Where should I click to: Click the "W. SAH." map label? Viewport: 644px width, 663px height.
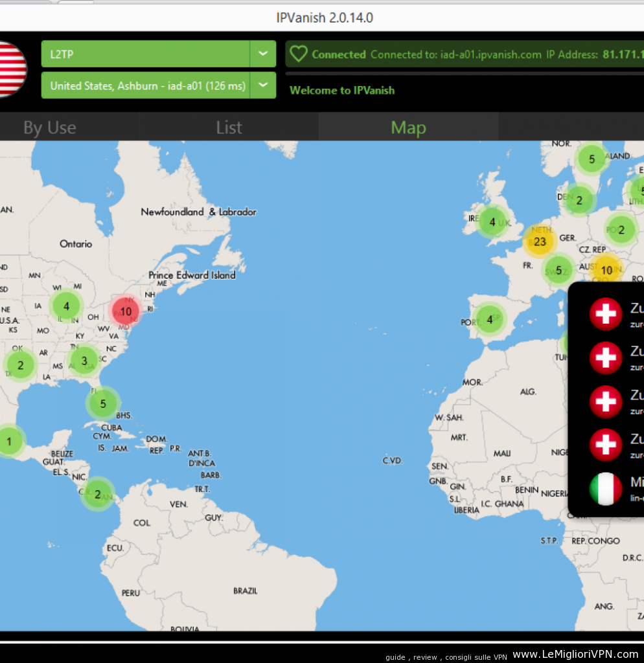449,418
